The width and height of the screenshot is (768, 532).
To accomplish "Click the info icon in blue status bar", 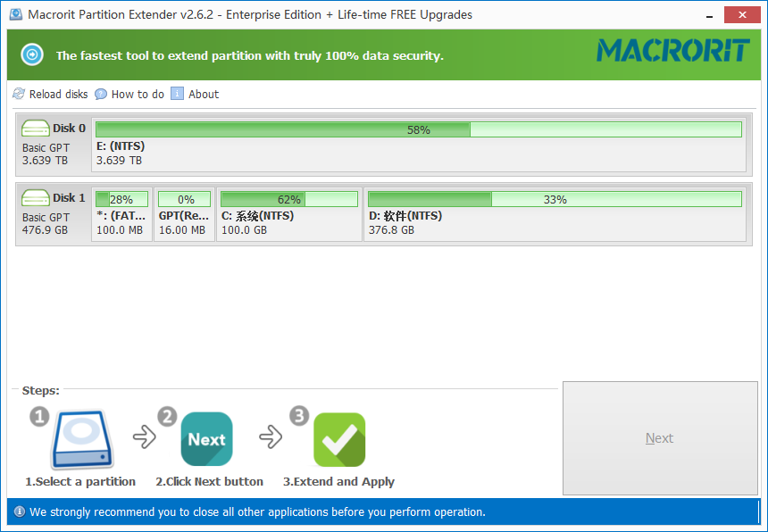I will [19, 512].
